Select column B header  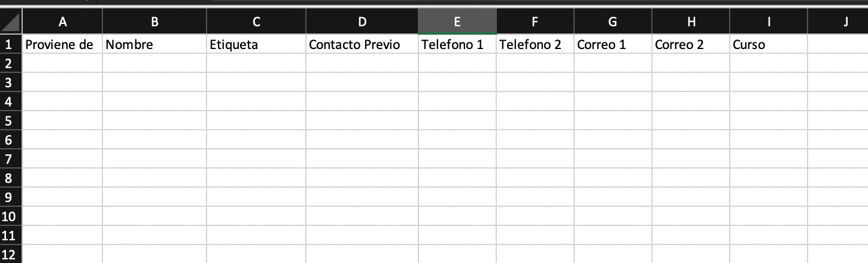pyautogui.click(x=154, y=22)
